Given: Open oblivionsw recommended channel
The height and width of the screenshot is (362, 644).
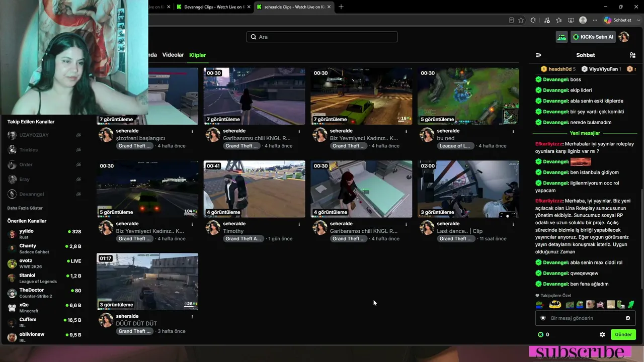Looking at the screenshot, I should [x=44, y=337].
